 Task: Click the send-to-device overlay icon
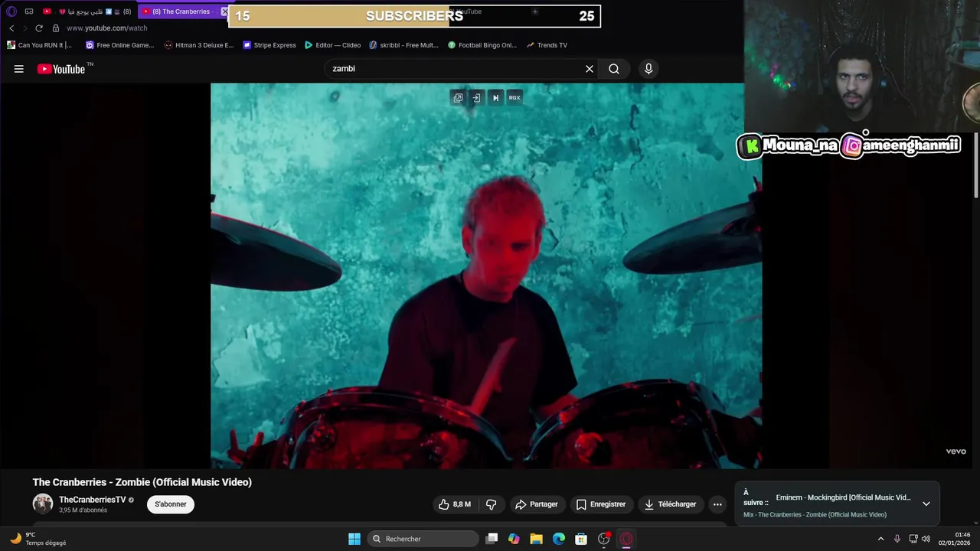[476, 98]
